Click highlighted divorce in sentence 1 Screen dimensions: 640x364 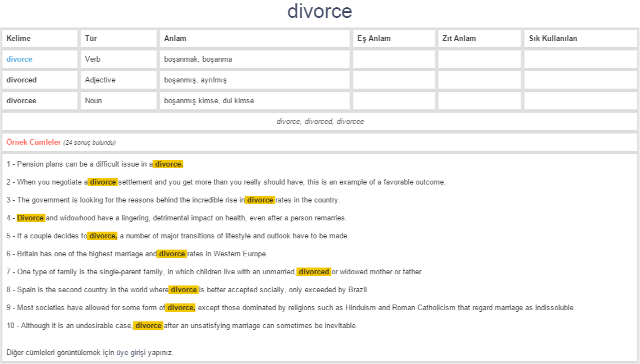click(168, 164)
